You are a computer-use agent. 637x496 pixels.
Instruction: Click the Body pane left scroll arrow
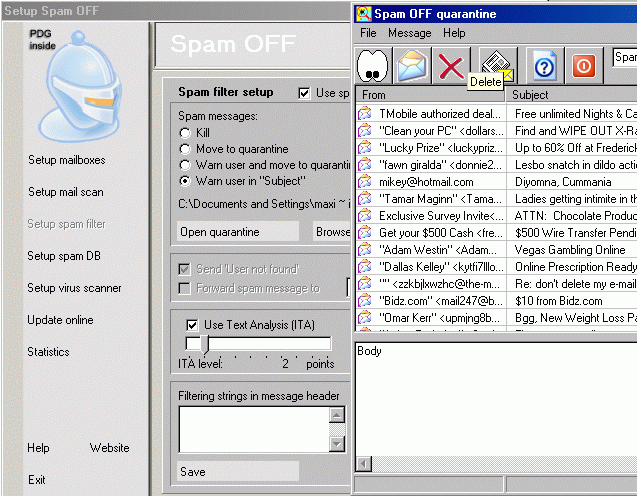click(364, 464)
